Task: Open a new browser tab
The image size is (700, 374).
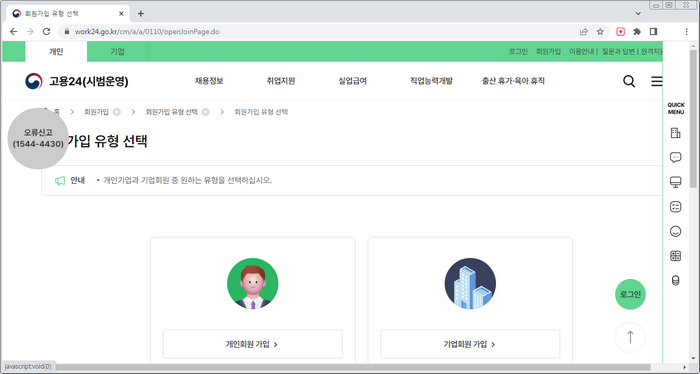Action: tap(141, 13)
